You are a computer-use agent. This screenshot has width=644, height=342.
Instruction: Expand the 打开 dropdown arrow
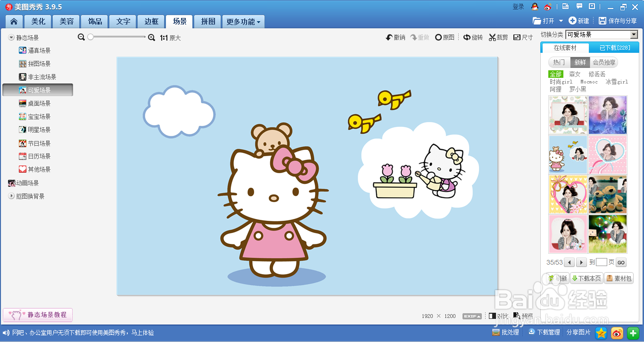point(561,21)
